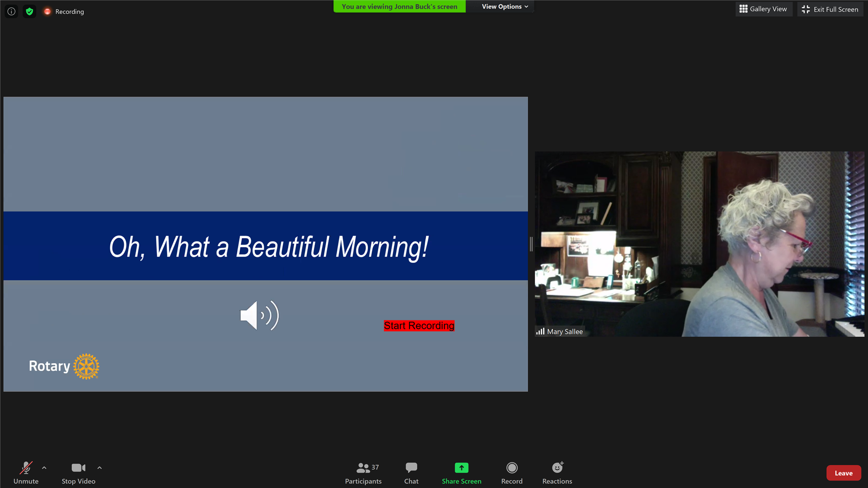Click Exit Full Screen button
Image resolution: width=868 pixels, height=488 pixels.
(x=830, y=9)
